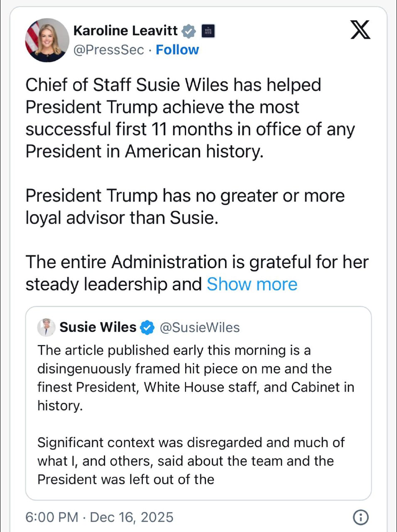Open the Karoline Leavitt display name
Viewport: 397px width, 532px height.
click(125, 30)
